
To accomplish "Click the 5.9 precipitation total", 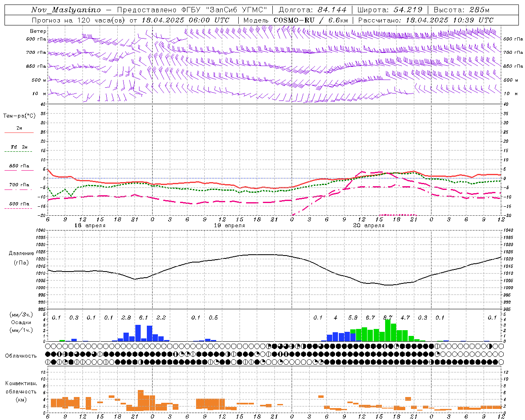I will pos(353,318).
